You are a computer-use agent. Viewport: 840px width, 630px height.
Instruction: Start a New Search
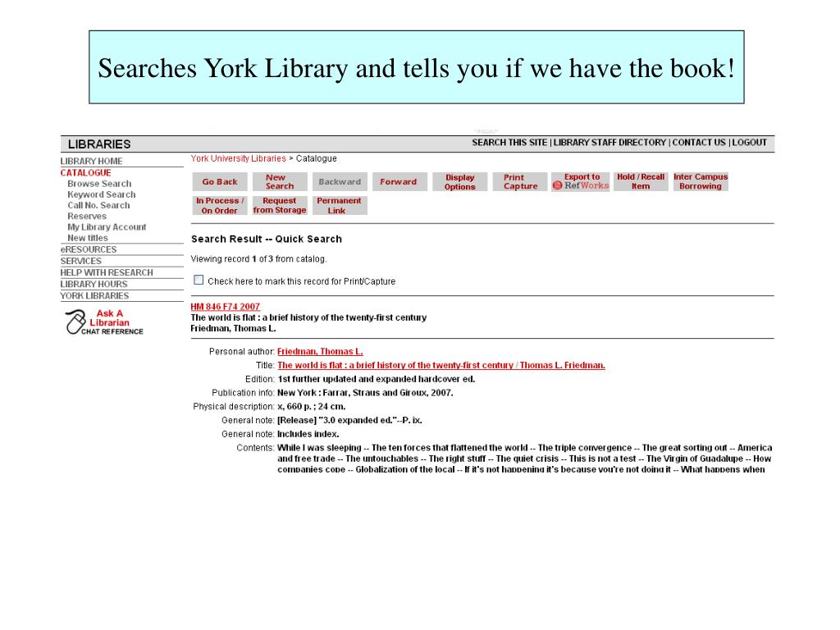[280, 181]
